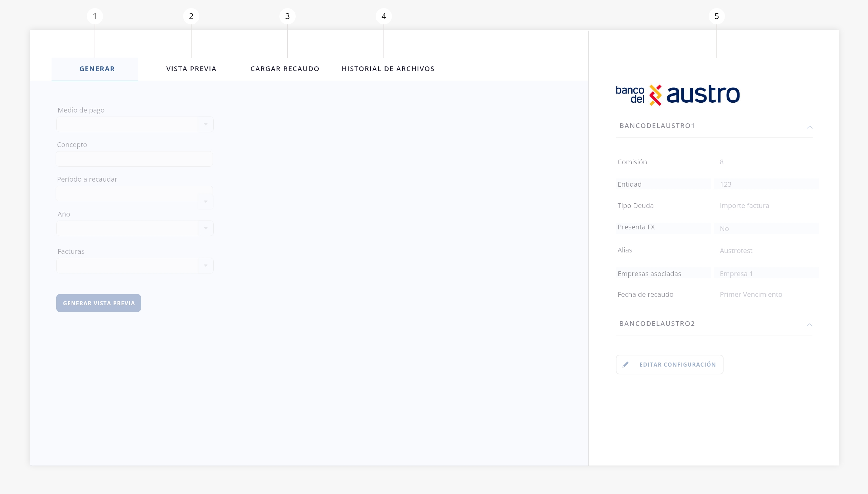The width and height of the screenshot is (868, 494).
Task: Collapse the BANCODELAUSTRO1 section chevron
Action: (809, 127)
